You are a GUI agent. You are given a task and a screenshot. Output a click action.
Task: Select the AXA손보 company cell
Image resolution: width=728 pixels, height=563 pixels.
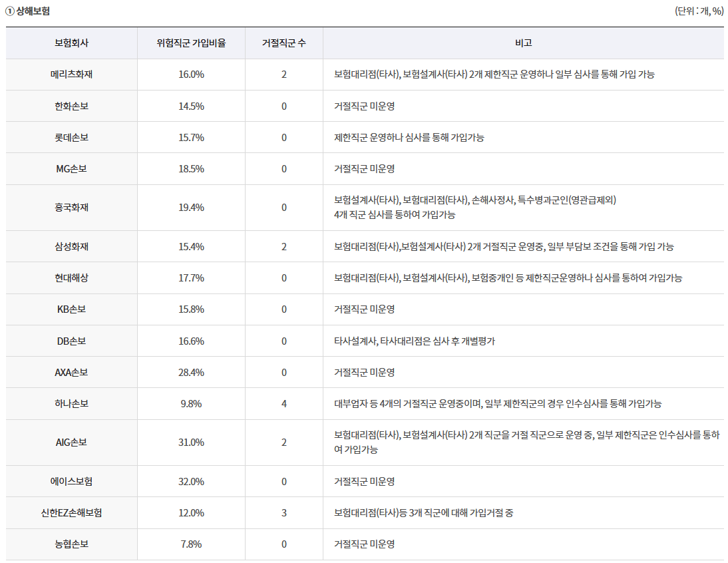(71, 372)
